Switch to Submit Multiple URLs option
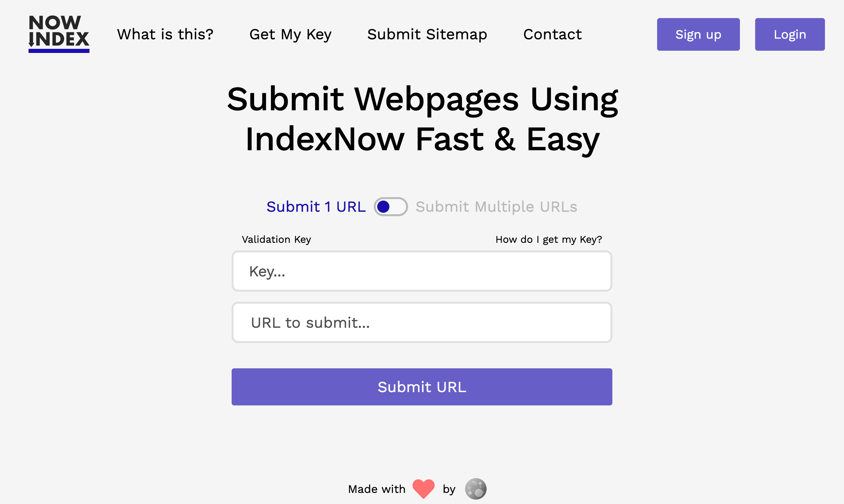The image size is (844, 504). pyautogui.click(x=496, y=206)
